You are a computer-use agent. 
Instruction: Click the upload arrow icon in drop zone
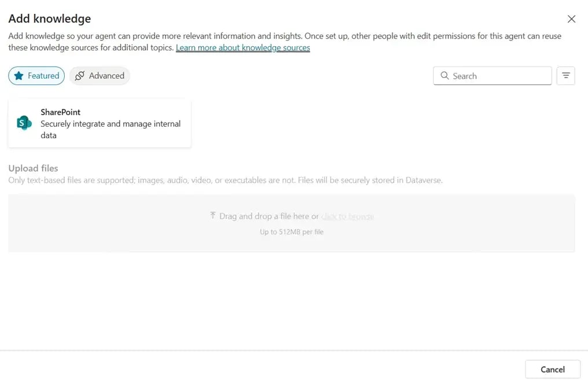coord(213,216)
